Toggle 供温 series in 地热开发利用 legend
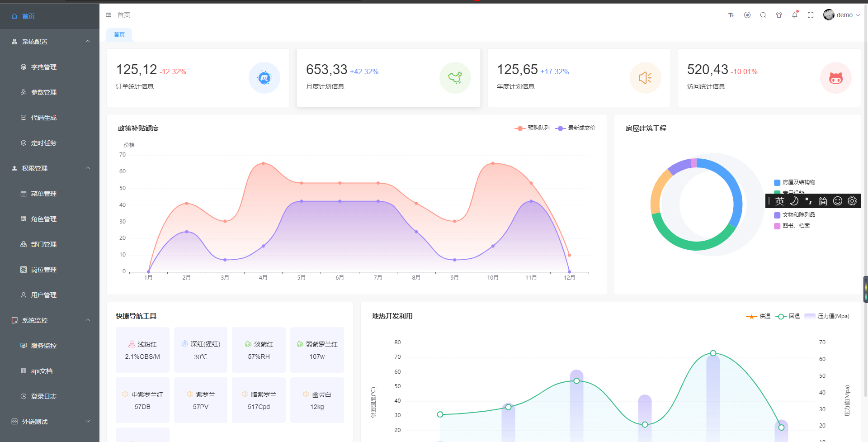Image resolution: width=868 pixels, height=442 pixels. coord(758,316)
